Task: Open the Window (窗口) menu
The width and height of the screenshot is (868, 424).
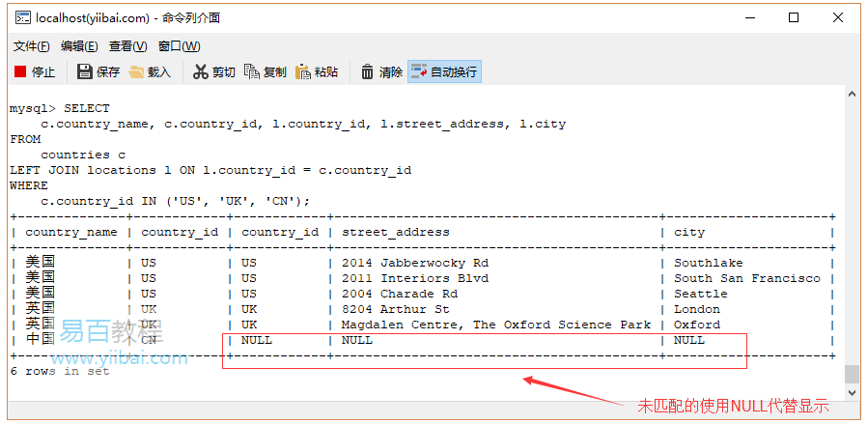Action: [179, 46]
